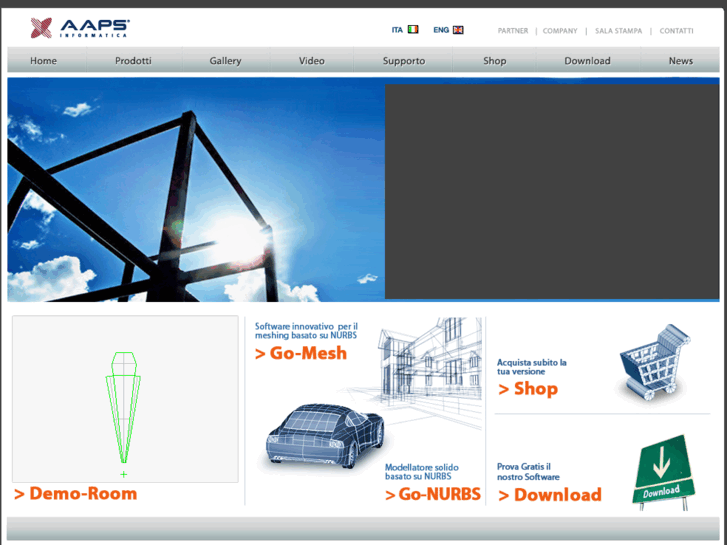Open the Video menu item

(x=312, y=61)
